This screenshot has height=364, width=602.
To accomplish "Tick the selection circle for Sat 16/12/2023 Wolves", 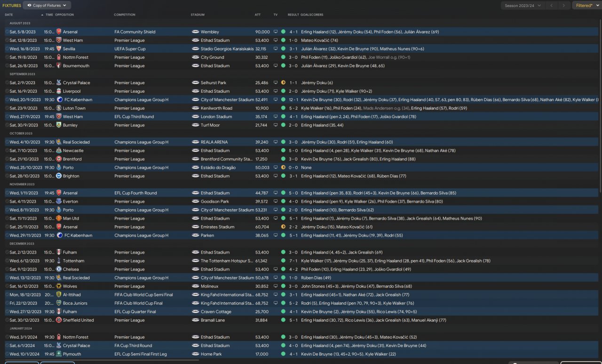I will click(7, 286).
